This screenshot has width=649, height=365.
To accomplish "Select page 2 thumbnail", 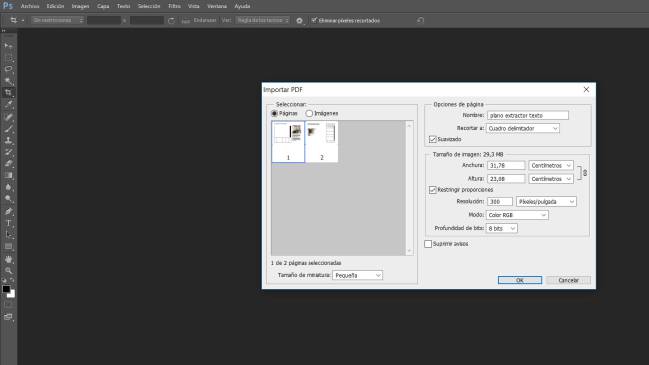I will coord(322,142).
